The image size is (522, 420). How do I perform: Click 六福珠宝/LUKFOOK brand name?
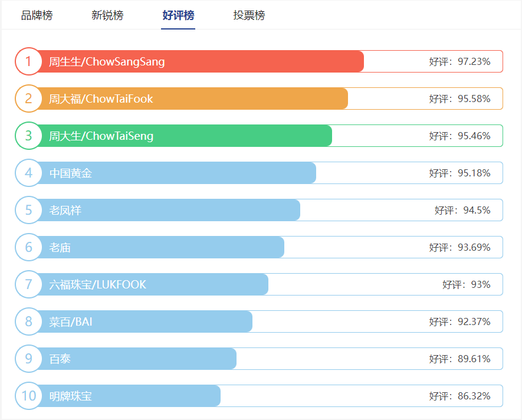tap(97, 284)
